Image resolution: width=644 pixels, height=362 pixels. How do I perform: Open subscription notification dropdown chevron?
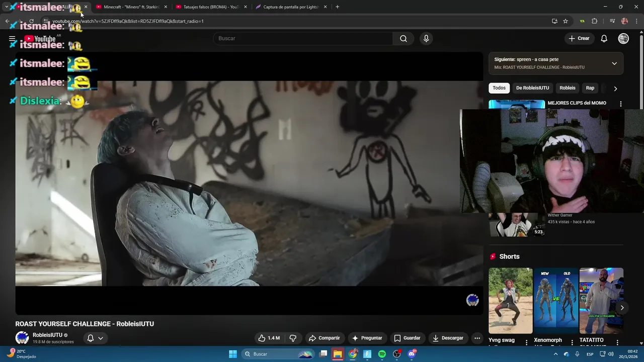(x=101, y=338)
